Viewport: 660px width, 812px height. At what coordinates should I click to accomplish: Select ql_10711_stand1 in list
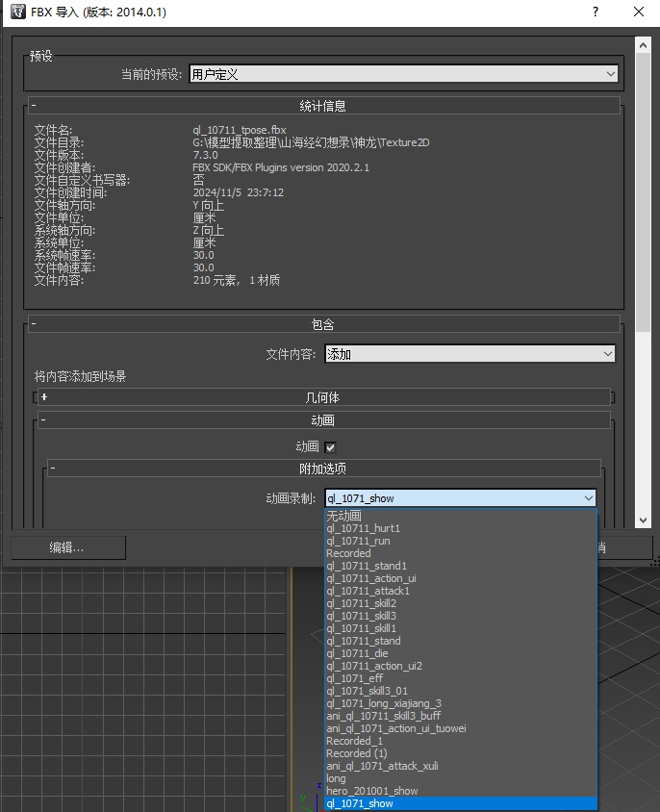(x=461, y=566)
